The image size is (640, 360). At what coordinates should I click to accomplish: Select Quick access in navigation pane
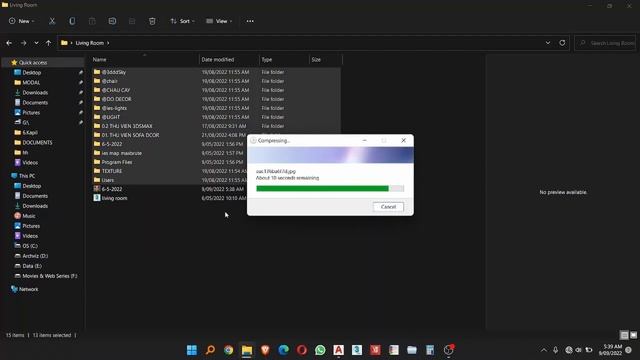[33, 62]
